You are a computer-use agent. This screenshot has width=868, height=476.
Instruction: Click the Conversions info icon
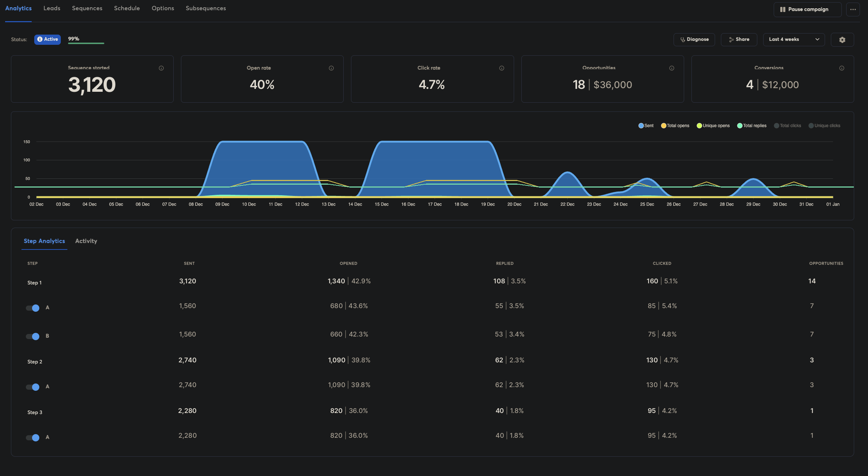(x=841, y=68)
